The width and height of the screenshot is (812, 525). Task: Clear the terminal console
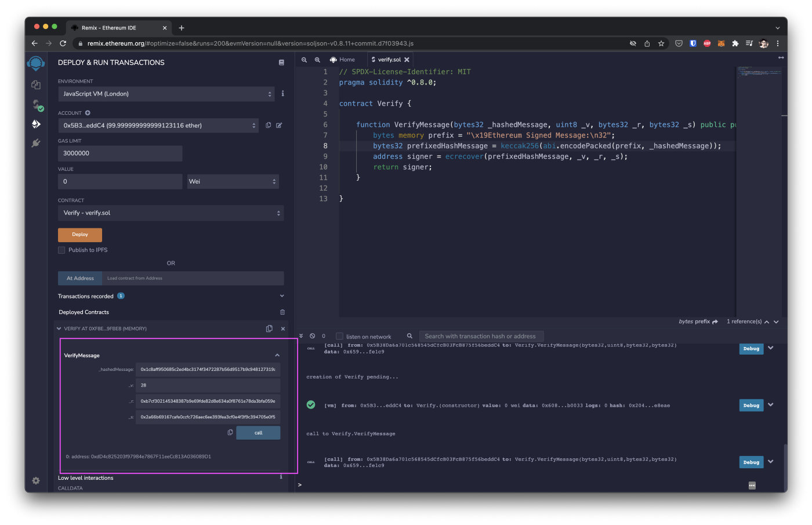tap(313, 336)
